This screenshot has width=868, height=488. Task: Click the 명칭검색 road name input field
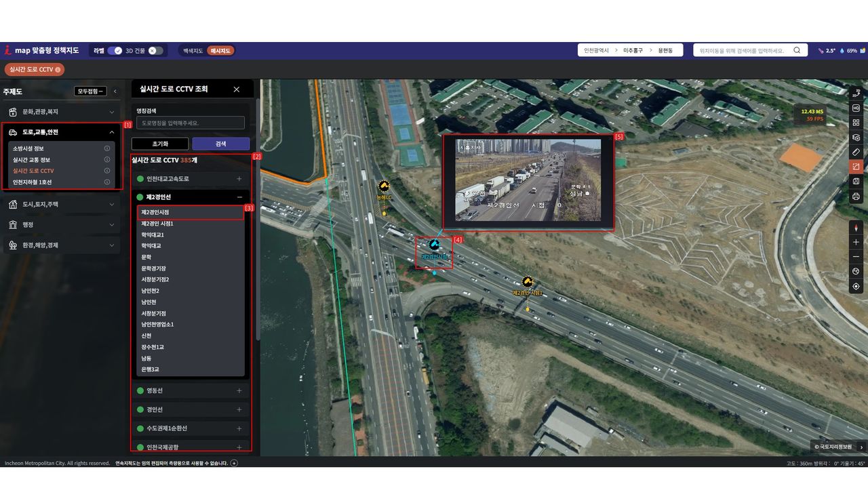tap(190, 123)
